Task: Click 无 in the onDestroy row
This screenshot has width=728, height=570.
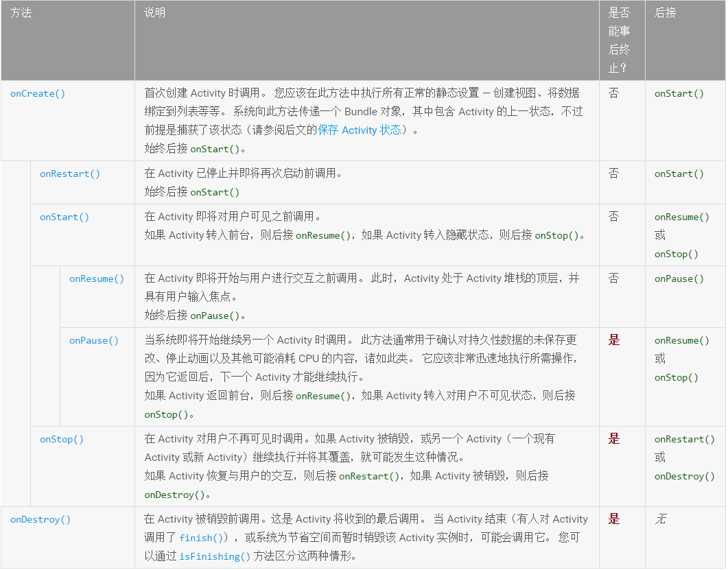Action: pos(660,520)
